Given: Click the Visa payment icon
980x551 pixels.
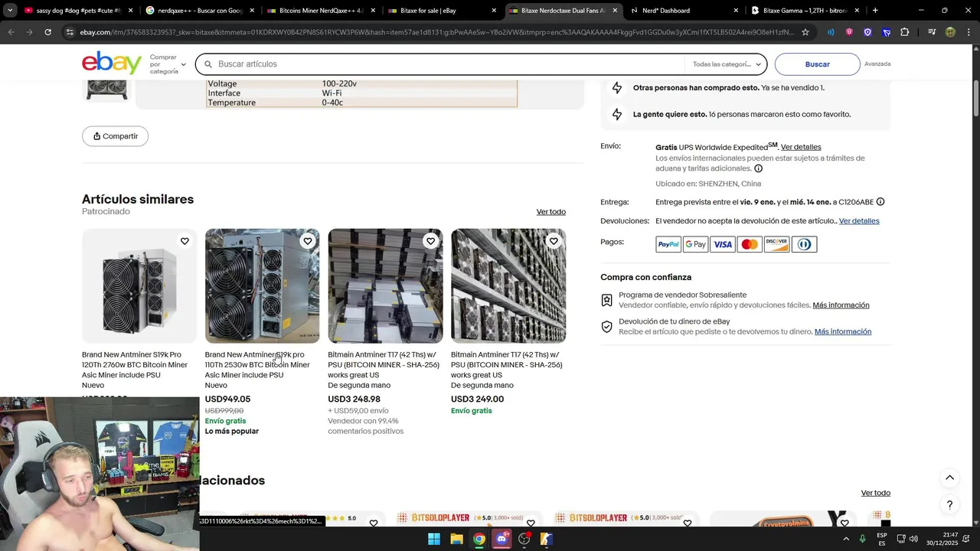Looking at the screenshot, I should point(723,244).
